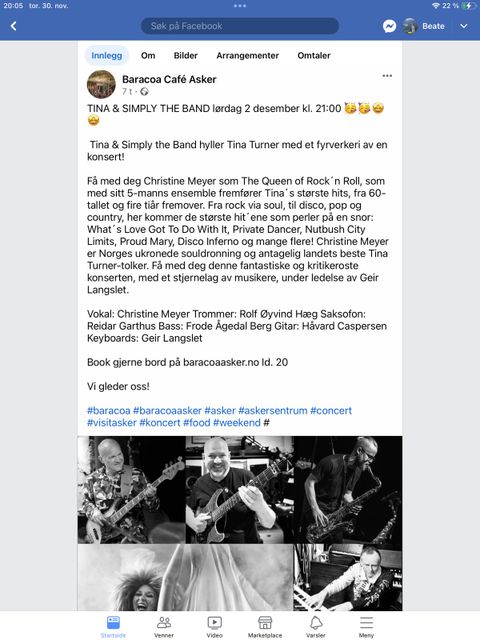Open Baracoa Café Asker profile picture
This screenshot has height=640, width=480.
(101, 84)
